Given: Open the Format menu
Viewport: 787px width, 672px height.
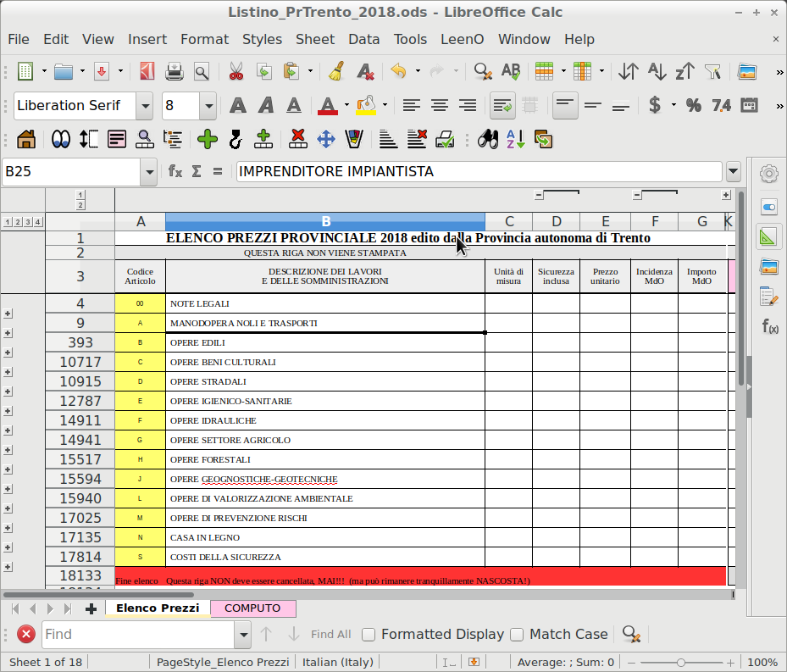Looking at the screenshot, I should click(204, 39).
